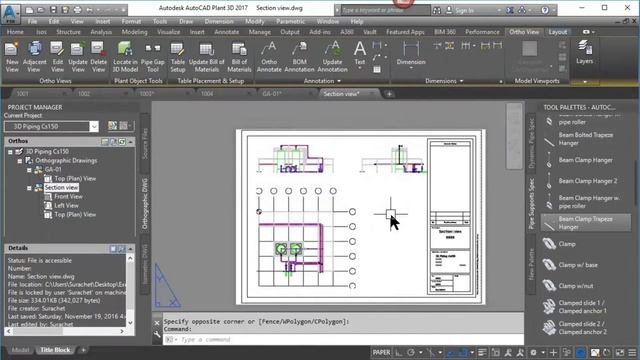Open the Edit View tool
This screenshot has width=640, height=360.
[57, 57]
